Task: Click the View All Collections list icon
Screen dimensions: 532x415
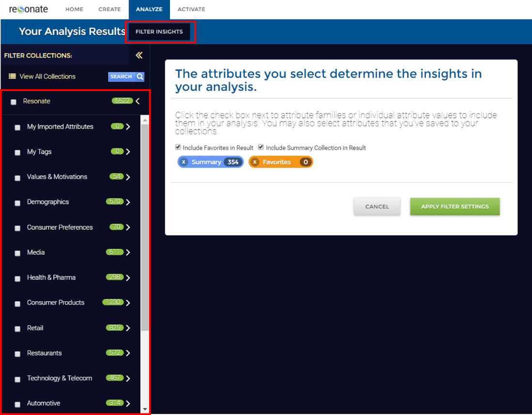Action: (x=12, y=77)
